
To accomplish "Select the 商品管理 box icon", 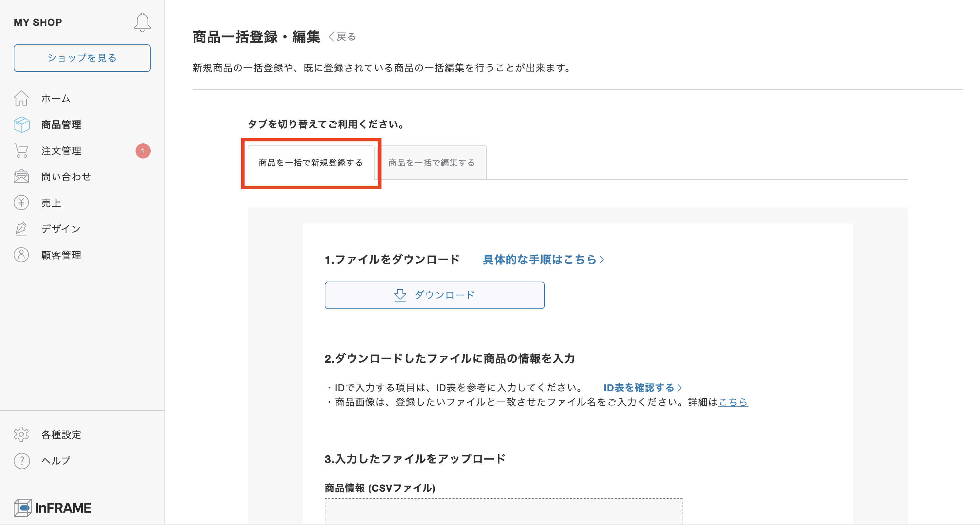I will (22, 124).
